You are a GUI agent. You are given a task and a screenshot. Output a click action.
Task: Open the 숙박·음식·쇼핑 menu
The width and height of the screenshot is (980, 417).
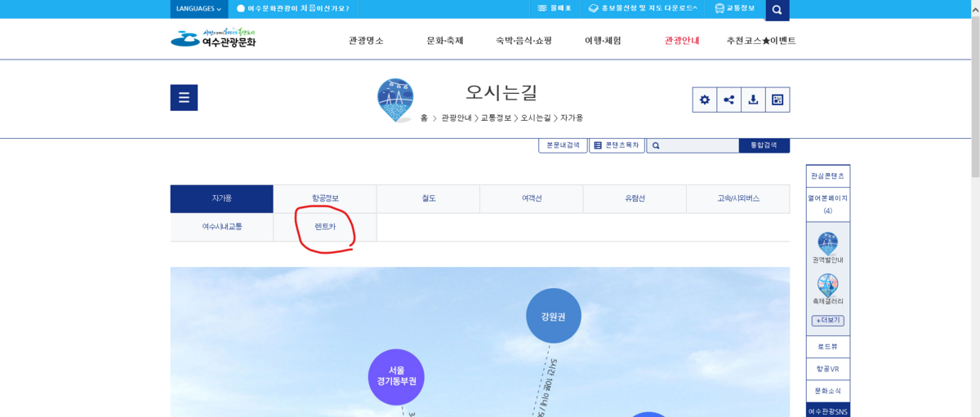(523, 40)
